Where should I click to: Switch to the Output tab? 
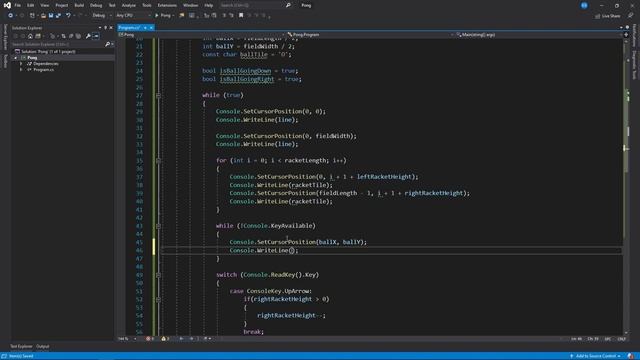(x=42, y=347)
